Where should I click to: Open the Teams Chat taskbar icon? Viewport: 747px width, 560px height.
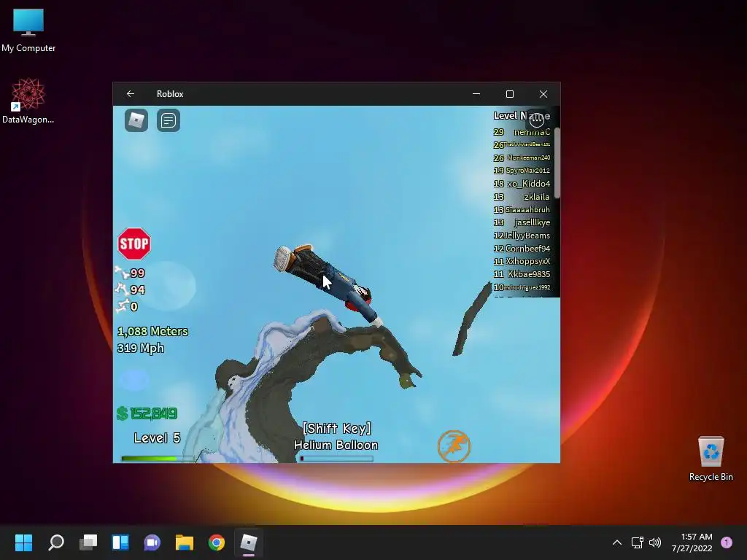pos(152,542)
